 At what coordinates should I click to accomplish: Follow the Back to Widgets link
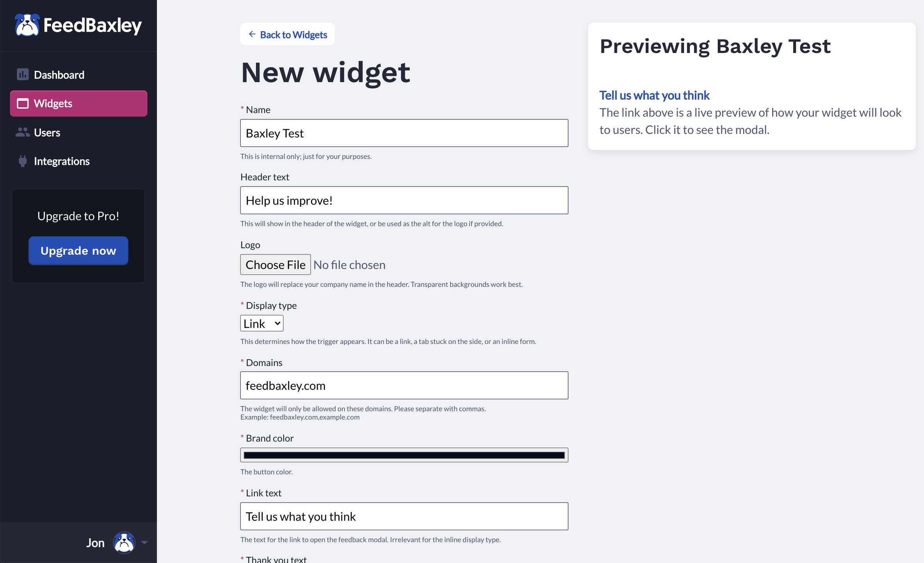coord(293,34)
